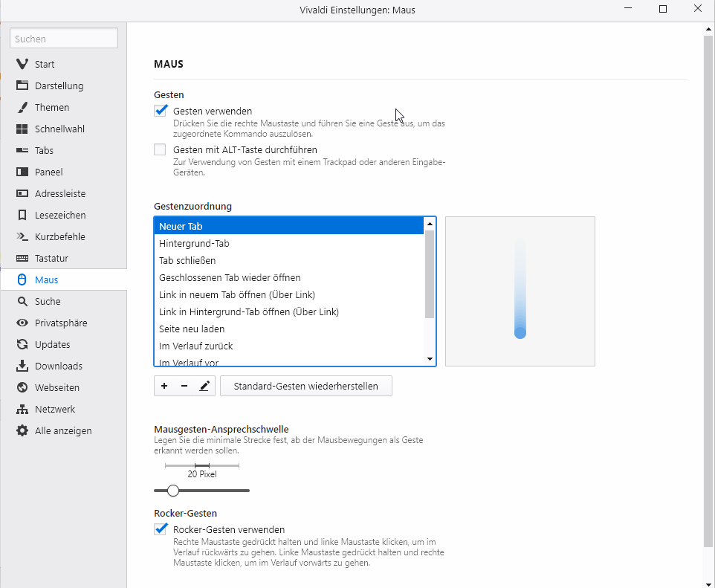715x588 pixels.
Task: Click the Tabs icon in sidebar
Action: (22, 150)
